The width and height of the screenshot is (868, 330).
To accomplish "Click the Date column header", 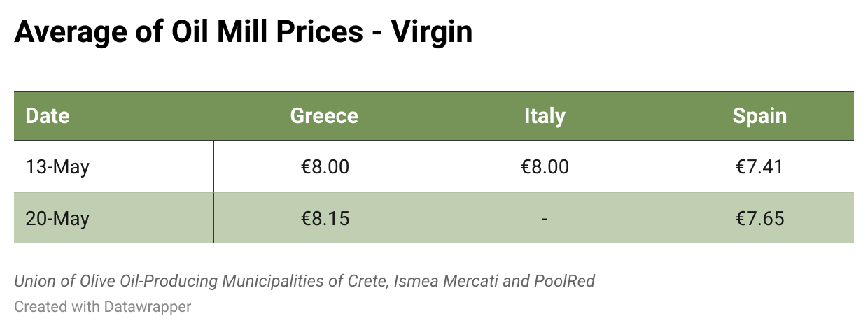I will coord(48,116).
